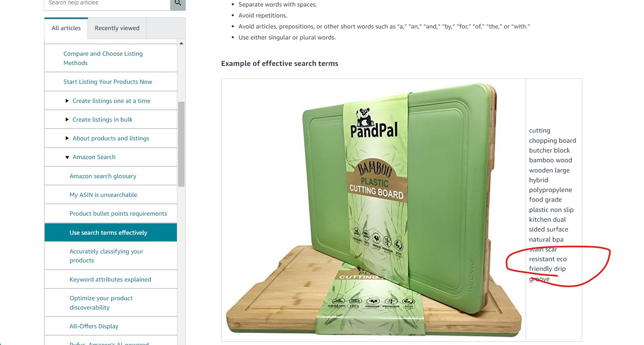
Task: Open Compare and Choose Listing Methods
Action: click(103, 58)
